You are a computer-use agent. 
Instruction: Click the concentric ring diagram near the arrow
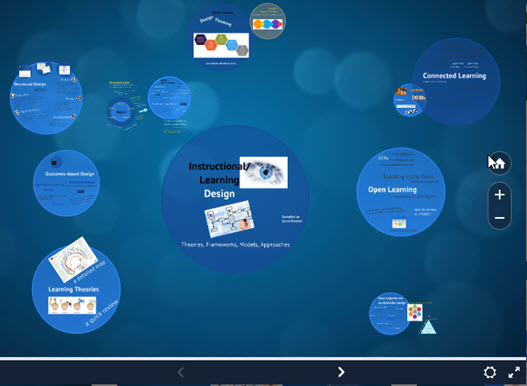pyautogui.click(x=121, y=112)
